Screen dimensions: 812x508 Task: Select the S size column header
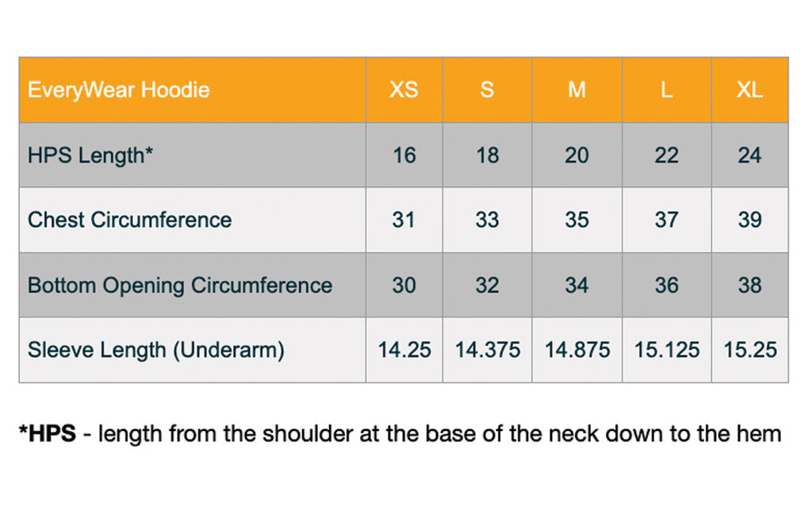click(488, 90)
